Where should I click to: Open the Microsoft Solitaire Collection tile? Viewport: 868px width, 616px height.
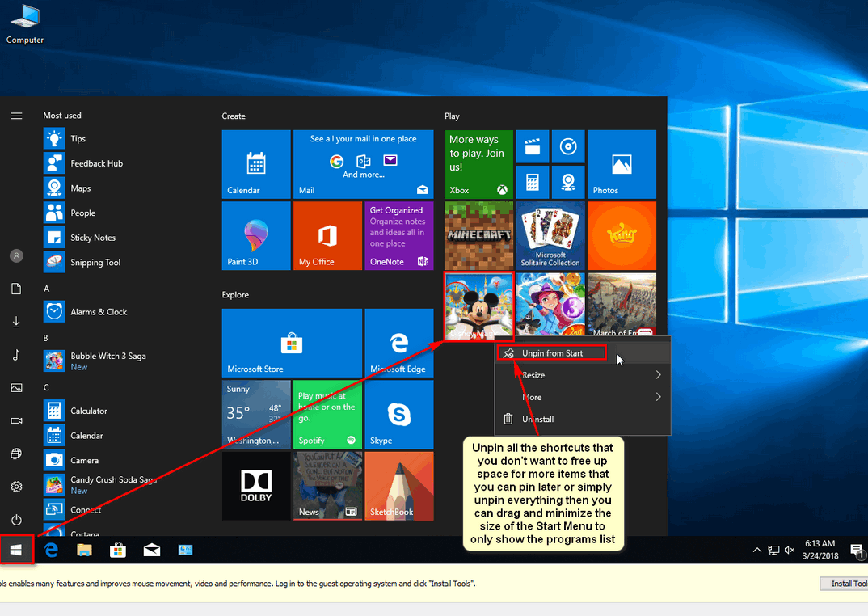(550, 236)
